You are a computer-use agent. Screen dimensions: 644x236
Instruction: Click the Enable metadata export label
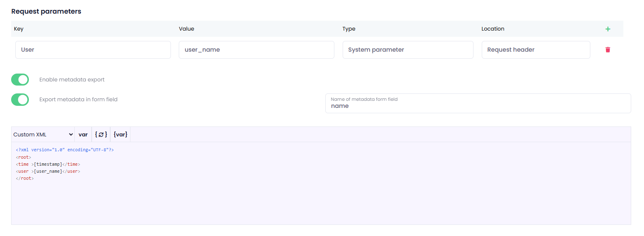(72, 79)
